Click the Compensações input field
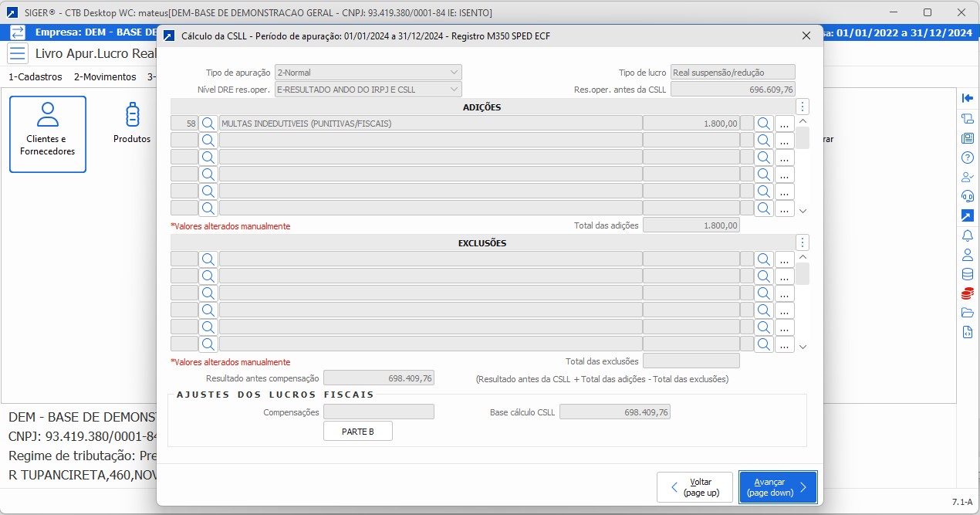Screen dimensions: 980x515 pyautogui.click(x=379, y=412)
